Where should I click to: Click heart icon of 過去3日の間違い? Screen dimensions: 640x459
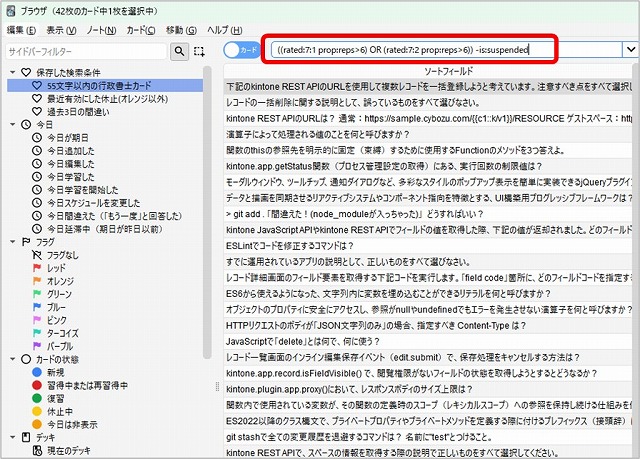[37, 111]
